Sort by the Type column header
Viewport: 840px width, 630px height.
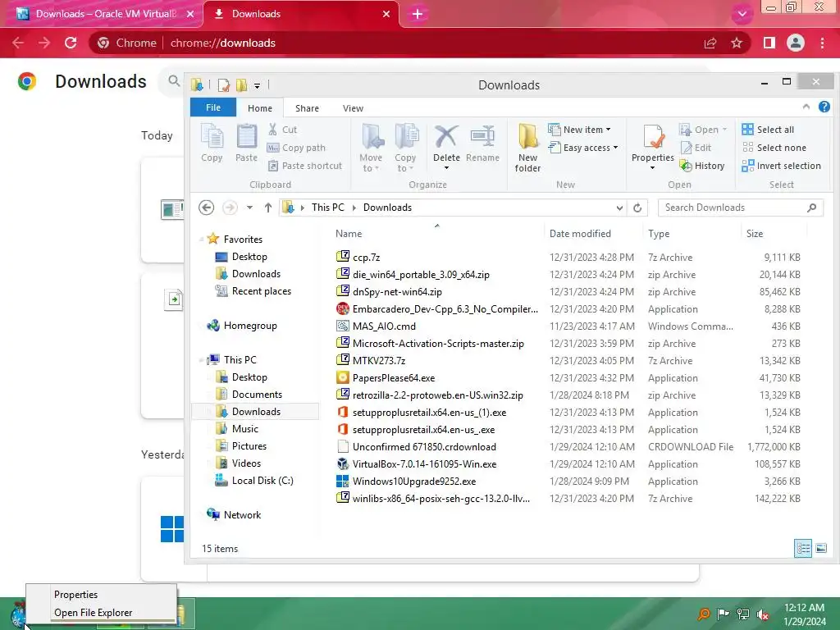(659, 234)
